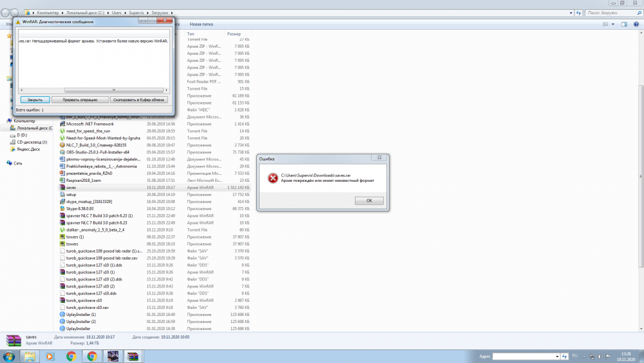Click the large saves archive icon in the details pane

(x=13, y=340)
